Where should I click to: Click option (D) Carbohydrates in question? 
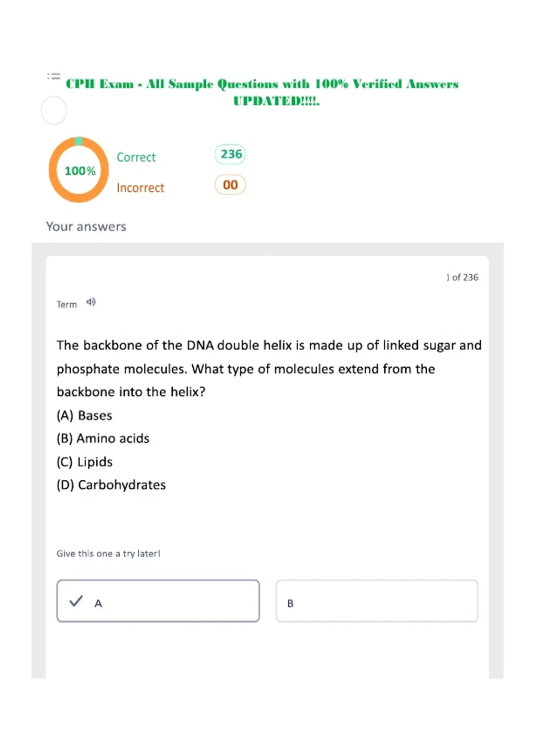point(111,485)
